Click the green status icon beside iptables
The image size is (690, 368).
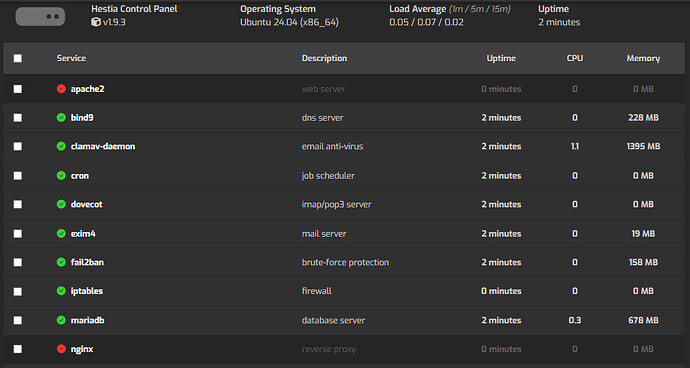[61, 291]
